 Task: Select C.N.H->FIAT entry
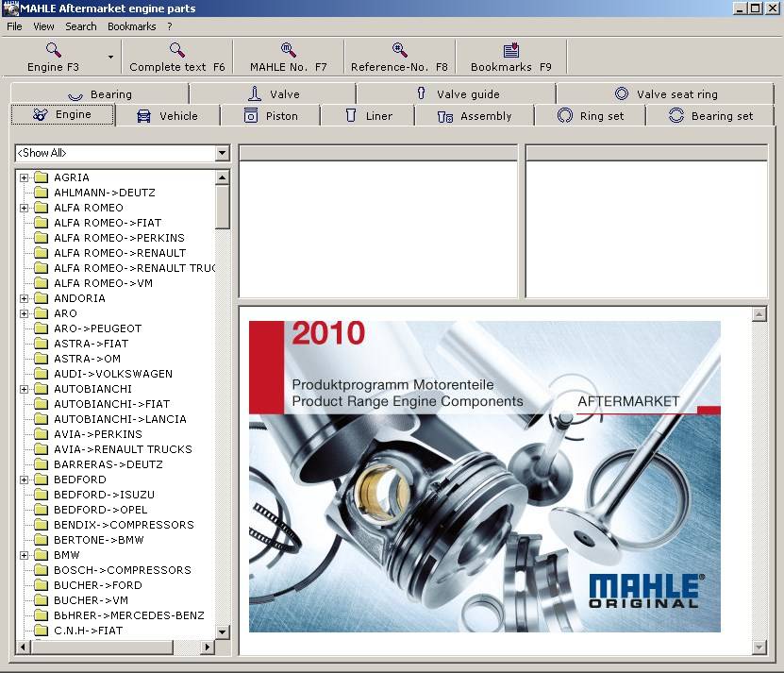88,631
